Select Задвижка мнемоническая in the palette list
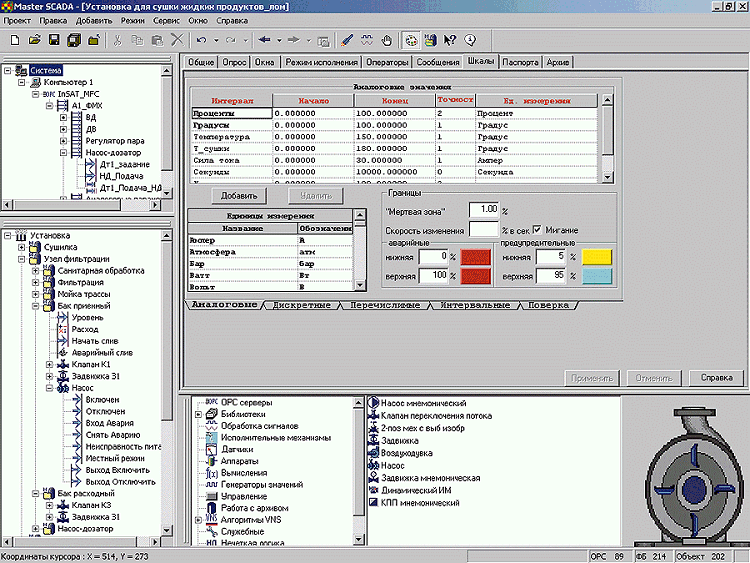This screenshot has height=563, width=750. tap(430, 478)
